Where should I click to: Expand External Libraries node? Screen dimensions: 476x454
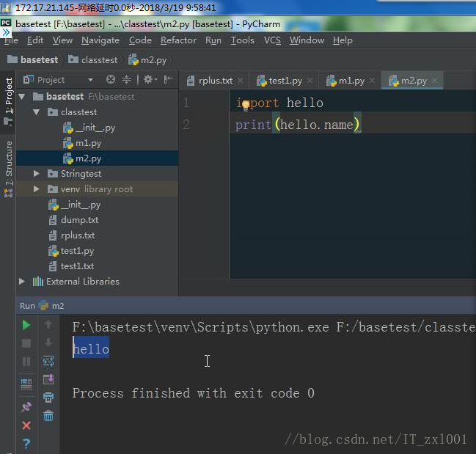click(21, 282)
